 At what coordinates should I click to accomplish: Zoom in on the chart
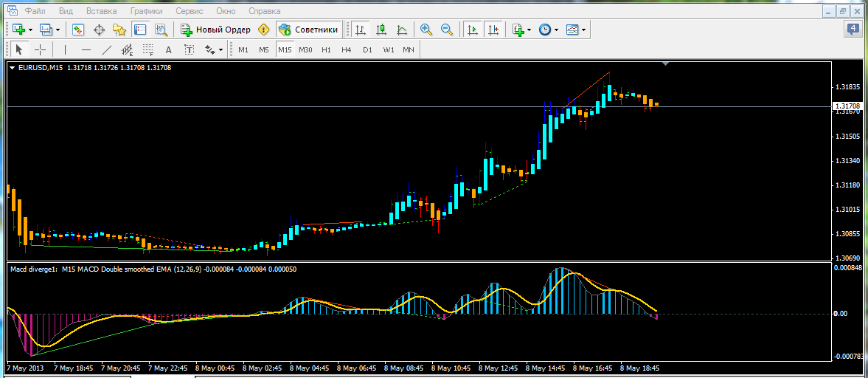click(426, 30)
